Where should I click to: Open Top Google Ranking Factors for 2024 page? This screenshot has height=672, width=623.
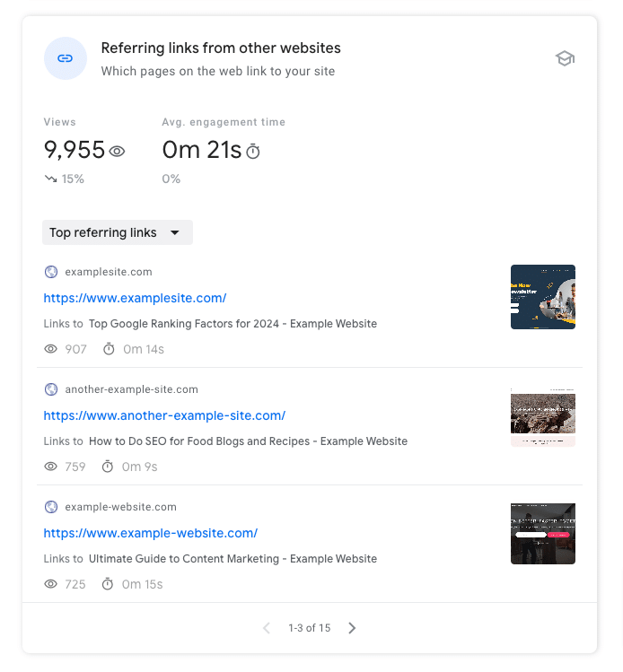point(233,324)
